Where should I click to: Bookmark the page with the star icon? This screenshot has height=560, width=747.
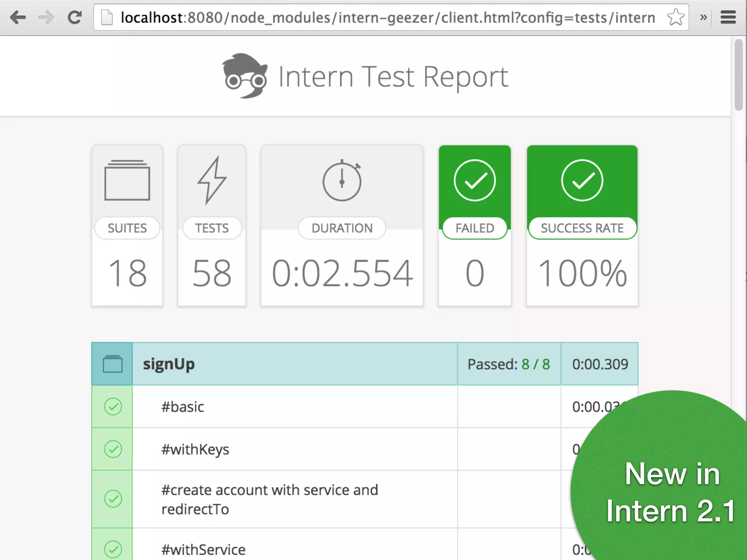676,17
